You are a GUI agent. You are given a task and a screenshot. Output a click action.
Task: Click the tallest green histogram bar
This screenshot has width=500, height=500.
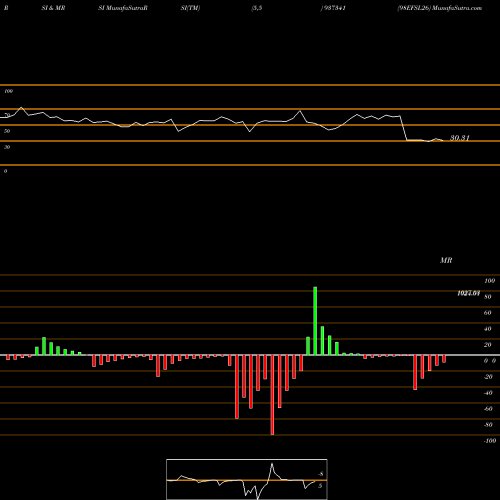[315, 321]
